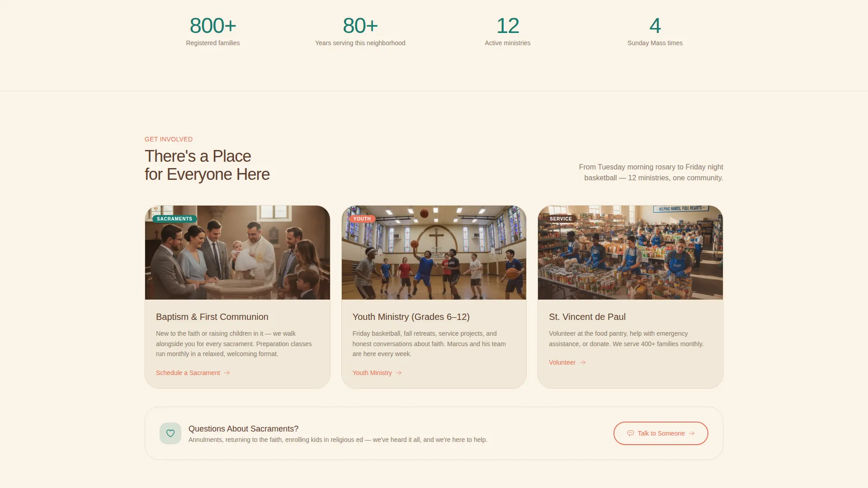The height and width of the screenshot is (488, 868).
Task: Open the youth basketball gym photo
Action: click(434, 253)
